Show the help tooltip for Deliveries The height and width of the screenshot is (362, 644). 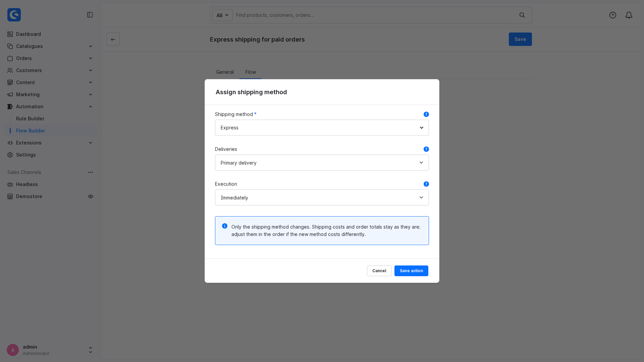426,149
